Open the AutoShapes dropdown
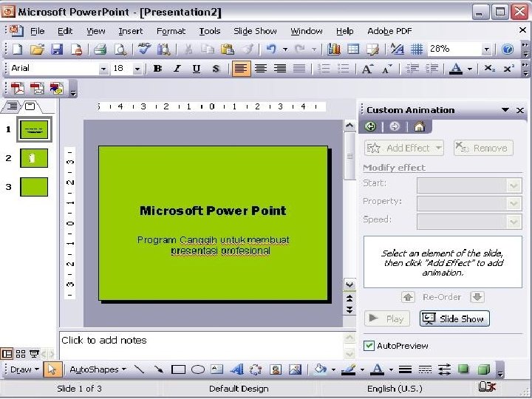Image resolution: width=532 pixels, height=399 pixels. pos(98,369)
